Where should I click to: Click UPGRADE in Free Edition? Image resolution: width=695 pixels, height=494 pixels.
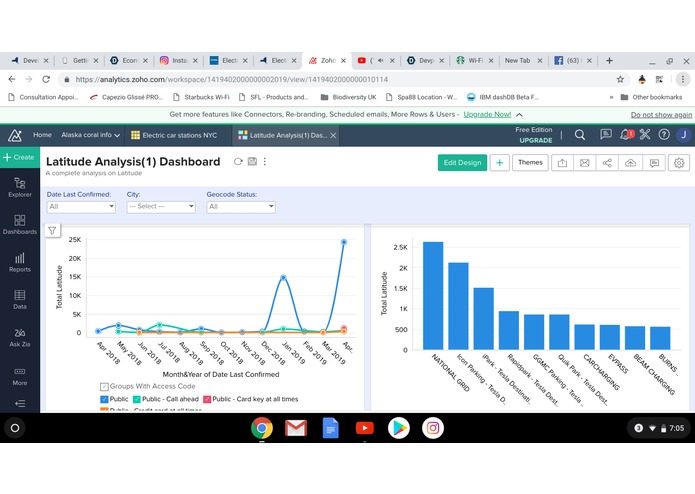(x=536, y=140)
